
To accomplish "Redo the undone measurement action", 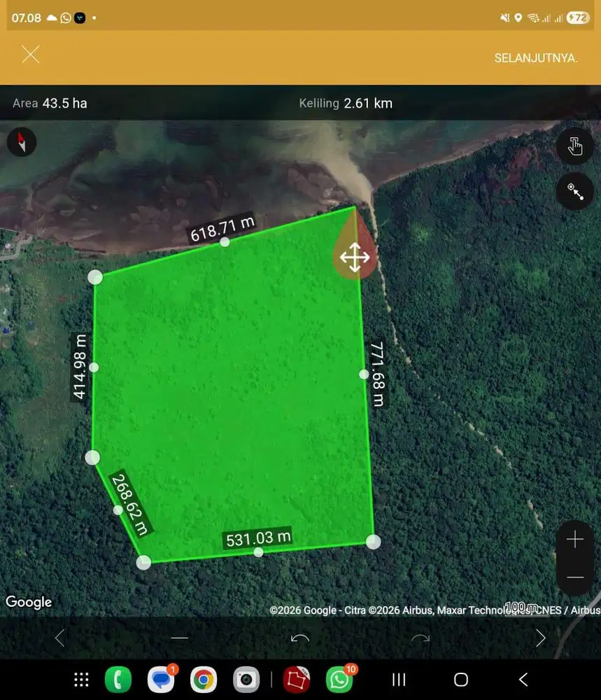I will 420,638.
